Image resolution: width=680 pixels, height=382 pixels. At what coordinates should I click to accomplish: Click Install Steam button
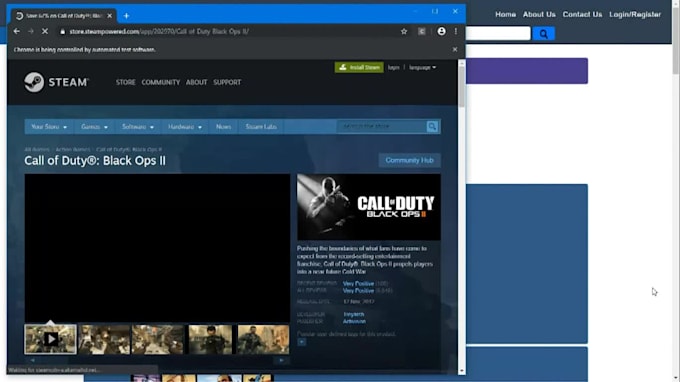tap(359, 67)
